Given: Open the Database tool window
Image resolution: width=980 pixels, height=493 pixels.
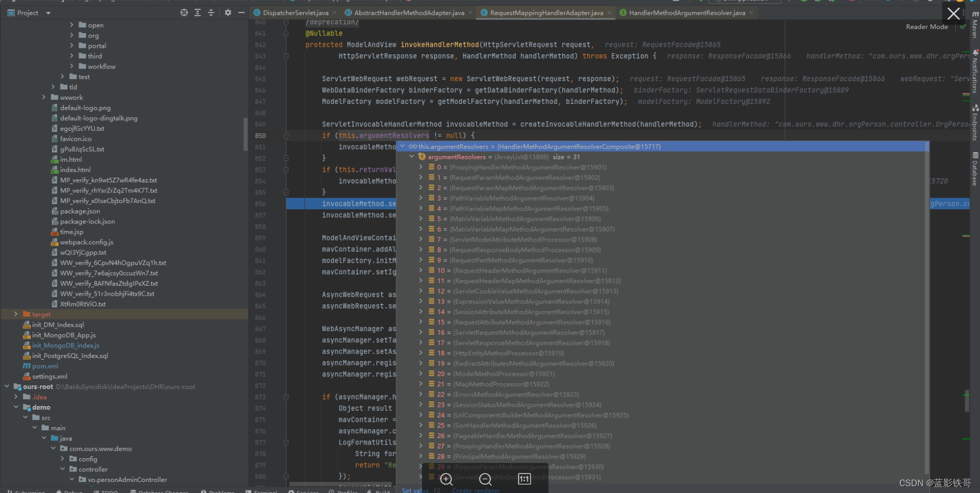Looking at the screenshot, I should (x=975, y=169).
